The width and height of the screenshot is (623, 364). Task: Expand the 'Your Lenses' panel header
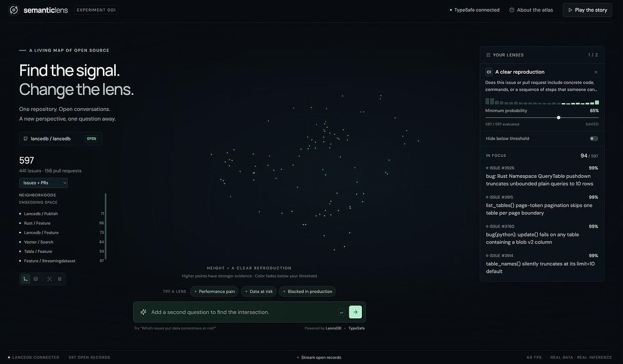[x=542, y=55]
